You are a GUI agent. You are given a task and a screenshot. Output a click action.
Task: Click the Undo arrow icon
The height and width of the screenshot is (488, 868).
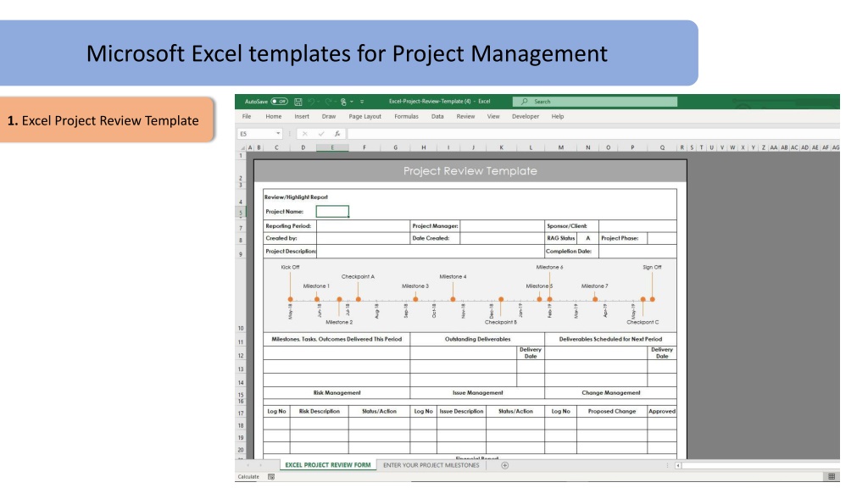click(311, 102)
